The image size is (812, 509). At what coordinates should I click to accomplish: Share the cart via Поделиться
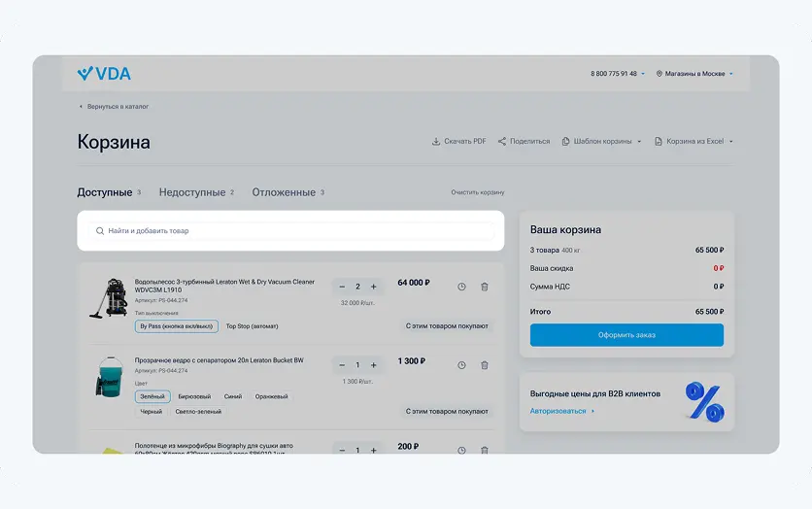pos(524,141)
